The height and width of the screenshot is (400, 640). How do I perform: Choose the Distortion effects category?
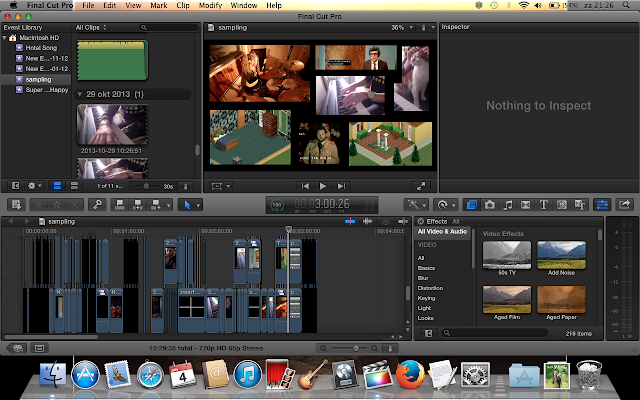pos(430,288)
